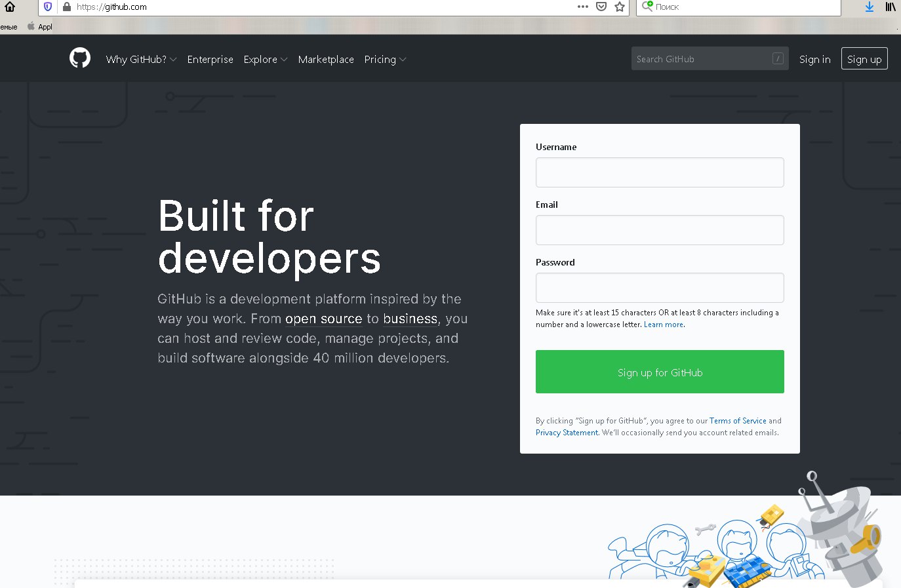Click the padlock site security icon
The height and width of the screenshot is (588, 901).
(x=66, y=7)
